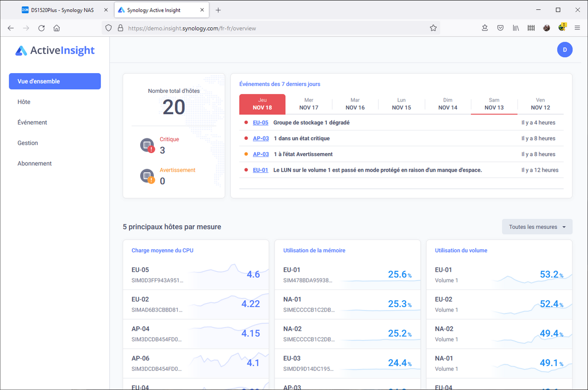Select volume row NA-01 with 49.1%
This screenshot has width=588, height=390.
[499, 363]
